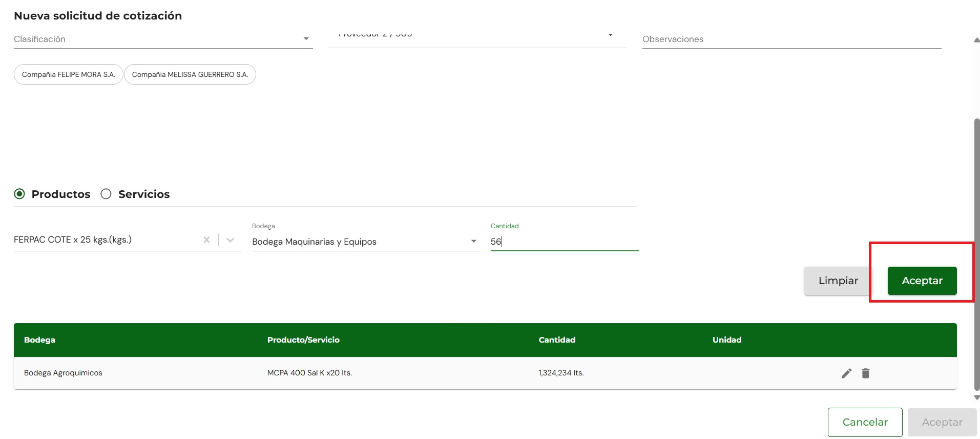Delete the MCPA 400 Sal K row
980x439 pixels.
(866, 373)
